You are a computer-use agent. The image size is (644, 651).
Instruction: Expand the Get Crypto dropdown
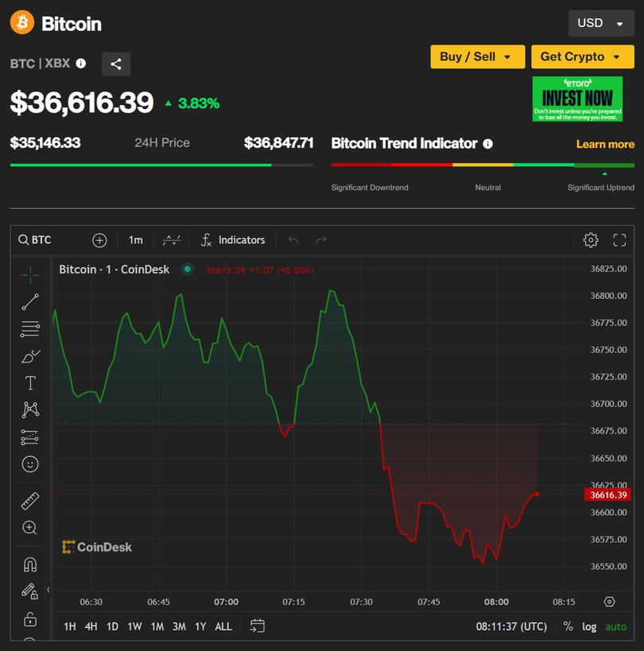pyautogui.click(x=582, y=56)
